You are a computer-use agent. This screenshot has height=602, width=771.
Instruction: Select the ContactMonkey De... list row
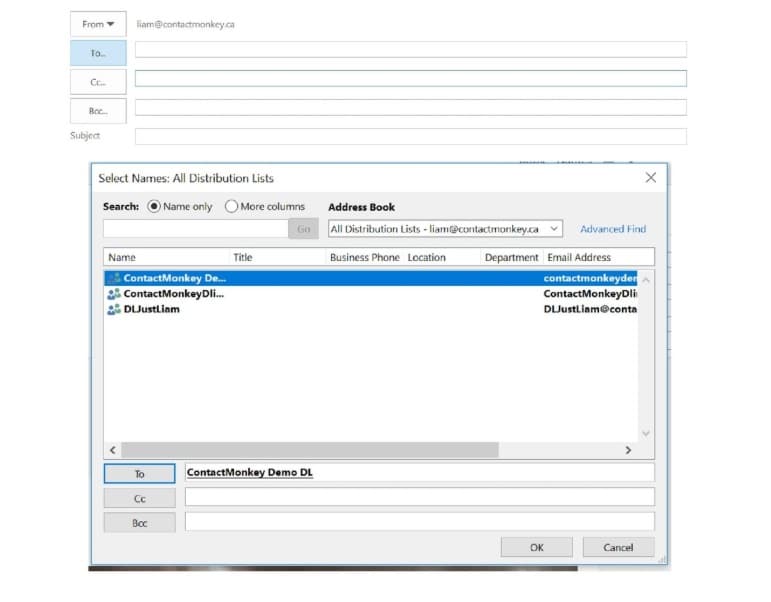371,278
